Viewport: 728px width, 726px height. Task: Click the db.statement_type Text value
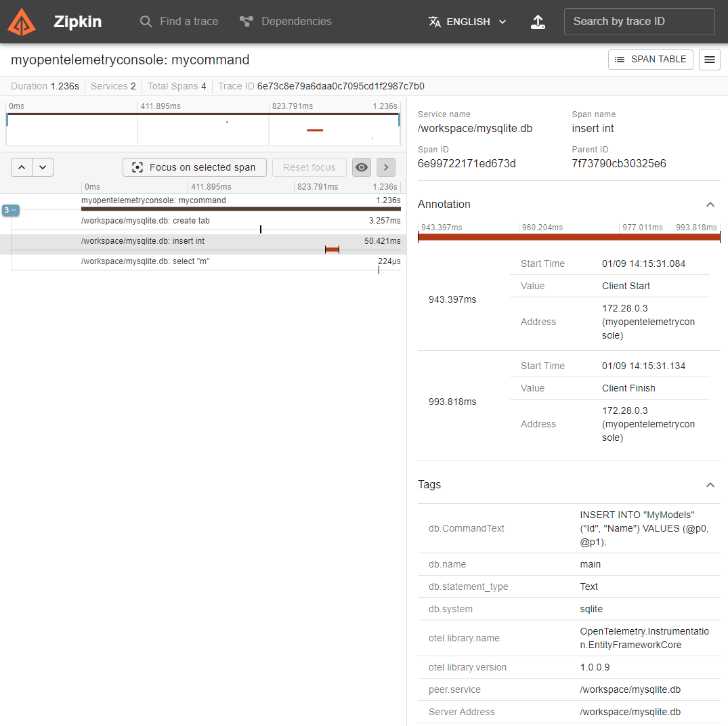(588, 586)
